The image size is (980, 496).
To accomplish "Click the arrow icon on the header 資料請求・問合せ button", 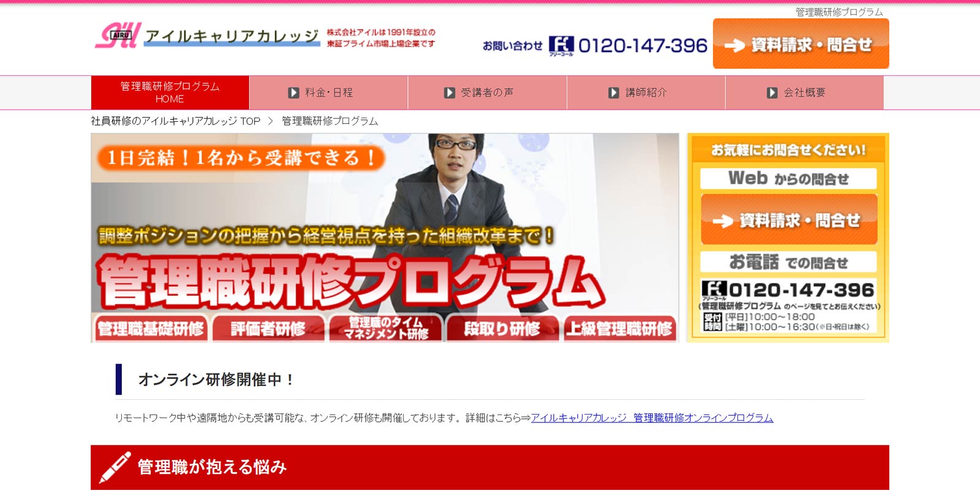I will 734,45.
